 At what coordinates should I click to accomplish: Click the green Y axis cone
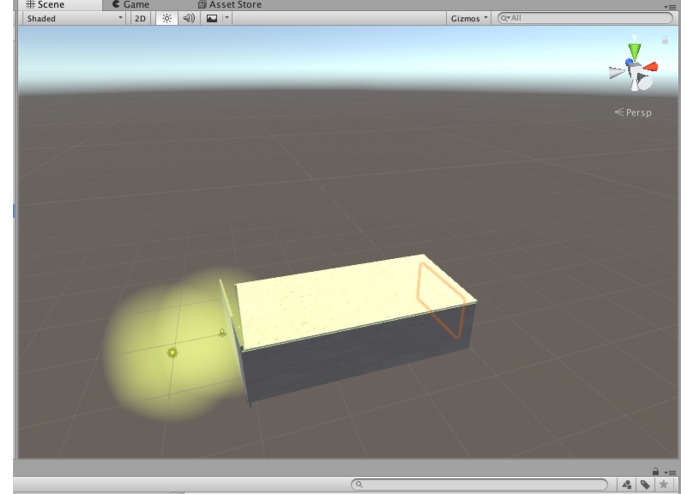635,51
